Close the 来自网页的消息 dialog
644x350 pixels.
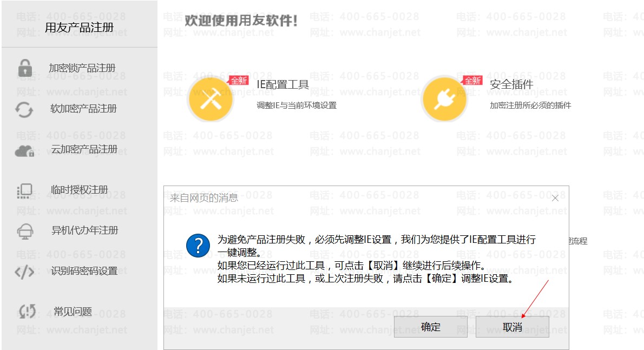coord(555,198)
